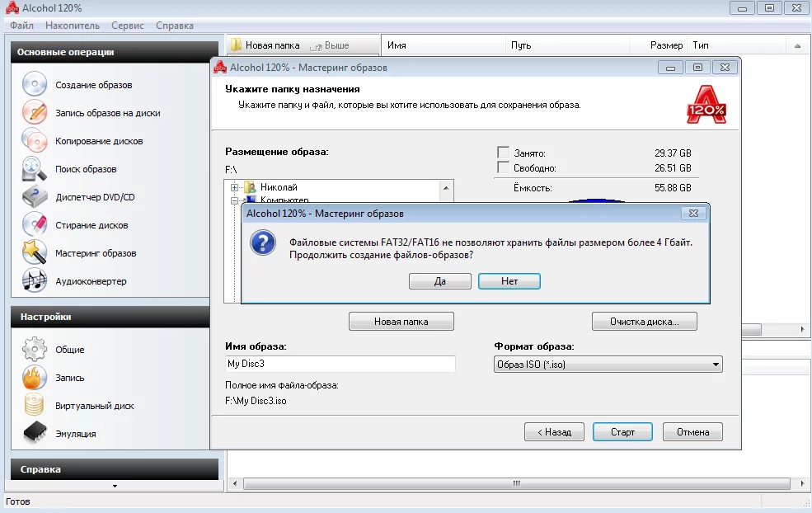Click the bottom scrollbar right arrow
Screen dimensions: 812x513
click(802, 483)
